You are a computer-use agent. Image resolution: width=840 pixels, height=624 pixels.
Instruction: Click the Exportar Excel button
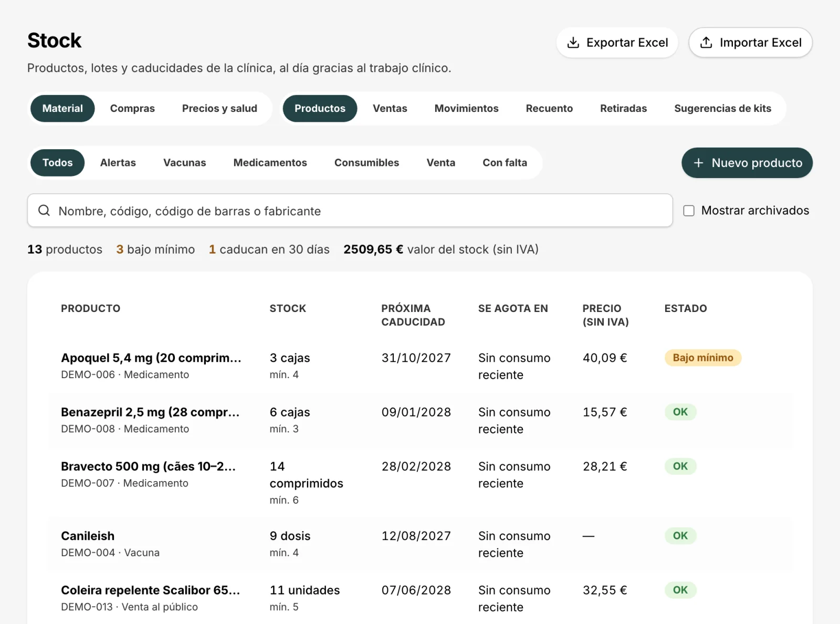click(617, 43)
